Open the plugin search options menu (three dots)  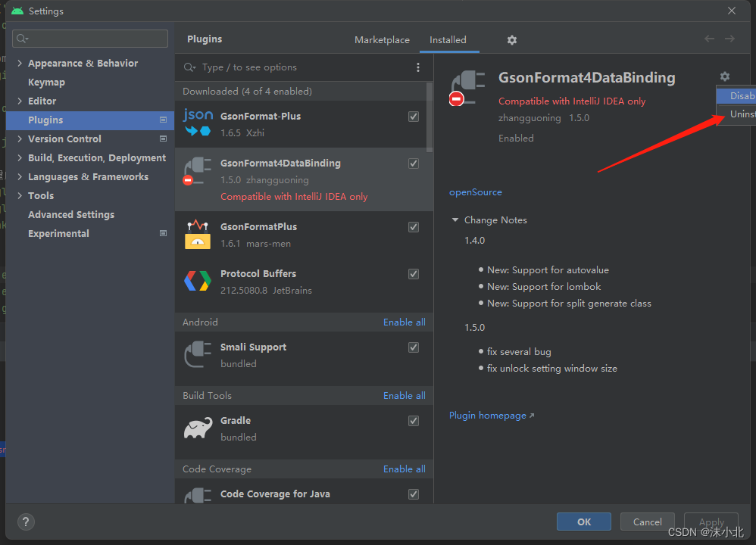coord(418,67)
